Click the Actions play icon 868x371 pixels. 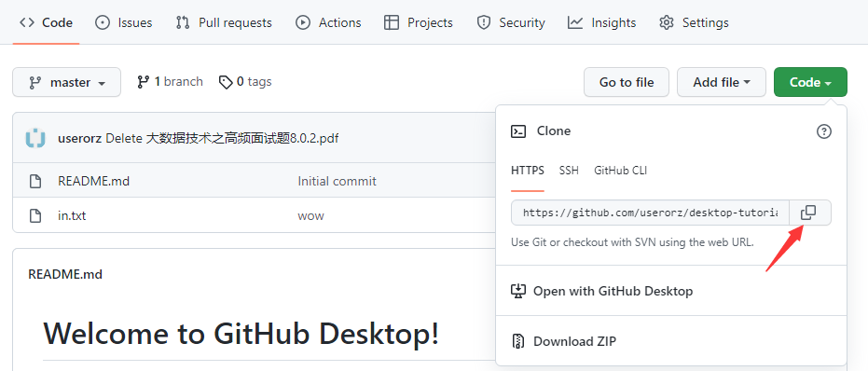pyautogui.click(x=303, y=22)
